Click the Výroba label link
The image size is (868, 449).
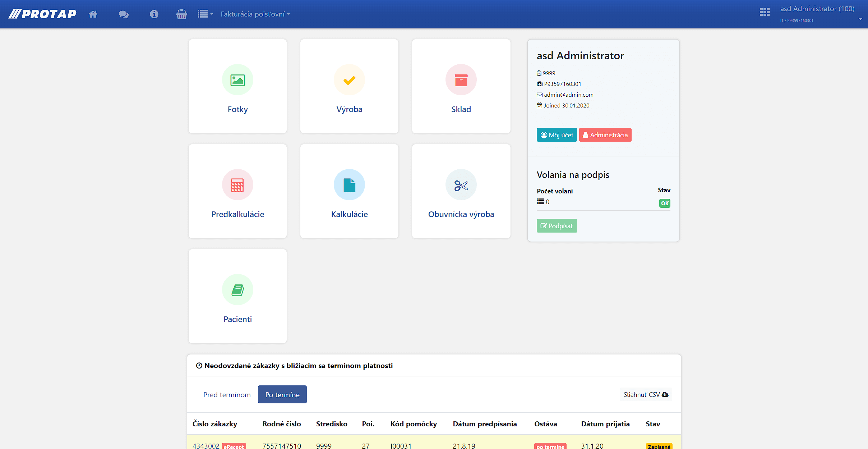coord(349,109)
